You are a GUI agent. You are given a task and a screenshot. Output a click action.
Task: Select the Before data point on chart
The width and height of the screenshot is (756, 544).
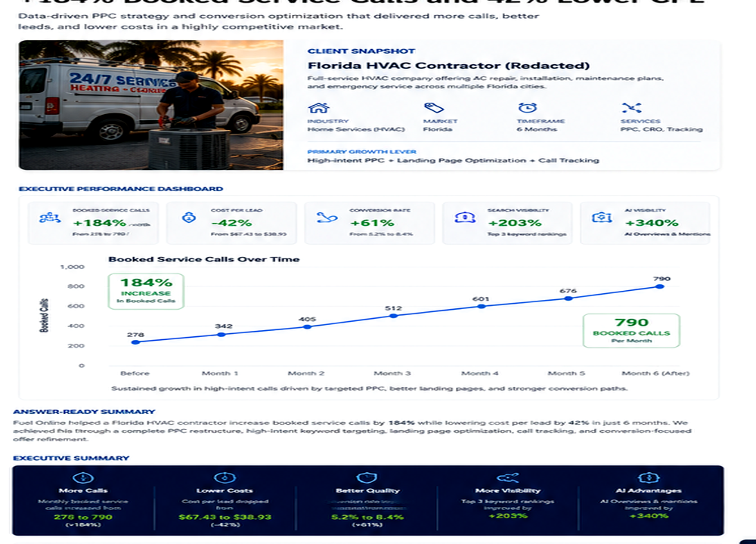pyautogui.click(x=135, y=342)
